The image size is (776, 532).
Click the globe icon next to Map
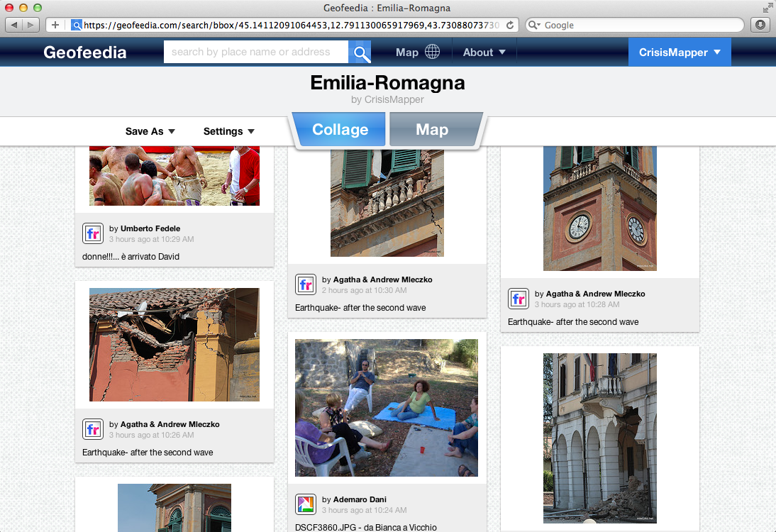[432, 52]
